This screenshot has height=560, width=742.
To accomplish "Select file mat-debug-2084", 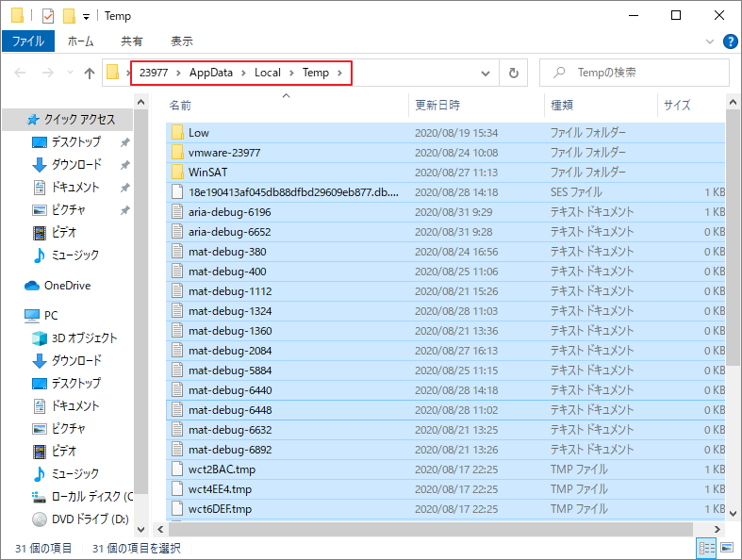I will (x=445, y=351).
